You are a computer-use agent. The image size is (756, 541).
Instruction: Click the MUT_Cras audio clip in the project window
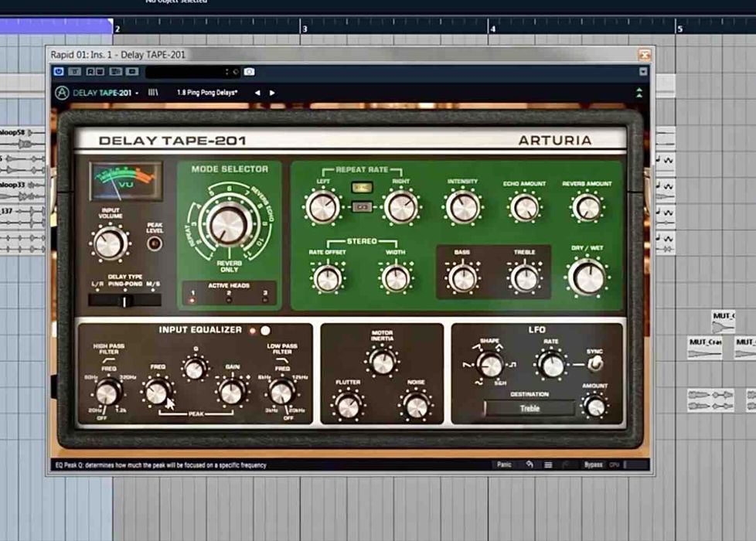pos(705,348)
